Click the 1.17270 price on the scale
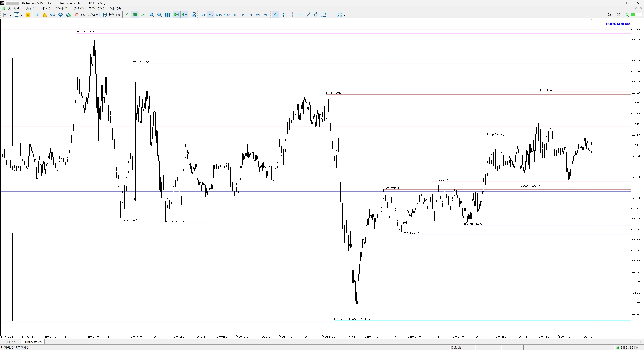 pyautogui.click(x=636, y=187)
